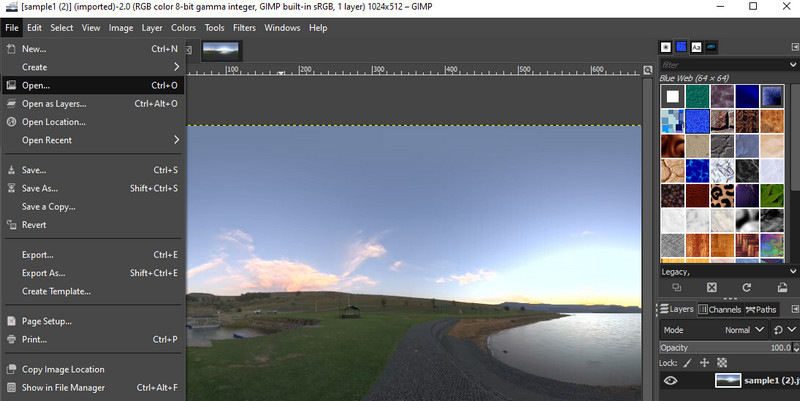Click the Open Location globe icon
Viewport: 800px width, 401px height.
click(12, 122)
